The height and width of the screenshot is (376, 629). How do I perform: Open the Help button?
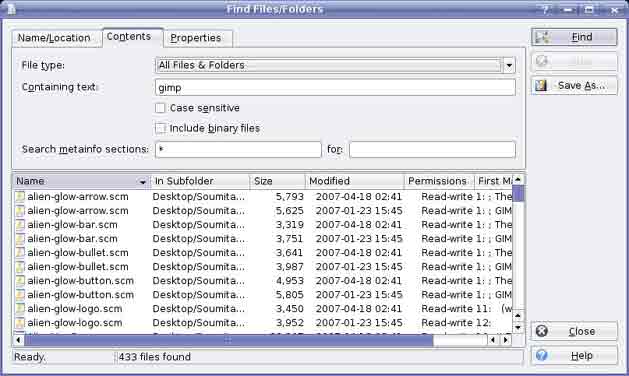(x=574, y=356)
